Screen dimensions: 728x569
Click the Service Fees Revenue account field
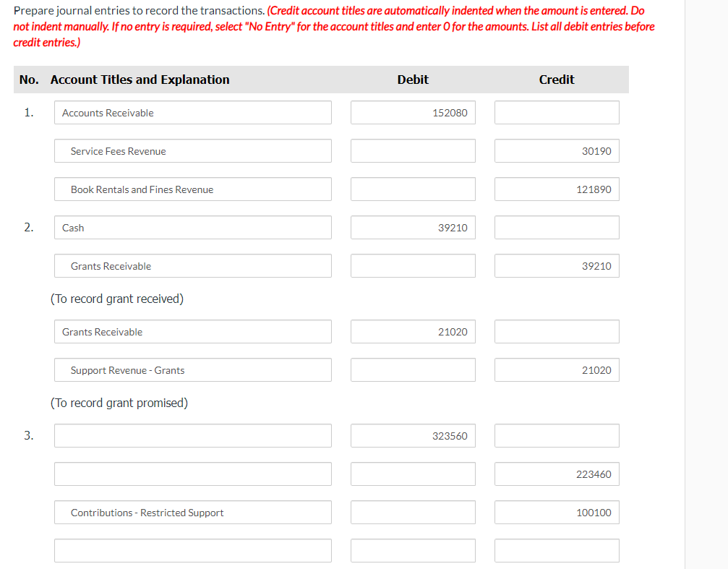click(x=192, y=150)
